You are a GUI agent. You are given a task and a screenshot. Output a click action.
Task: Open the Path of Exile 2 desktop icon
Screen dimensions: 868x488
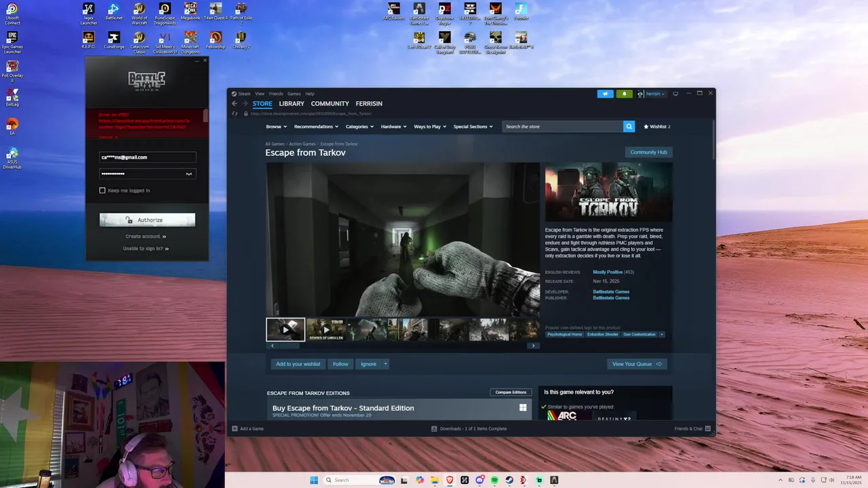click(241, 14)
